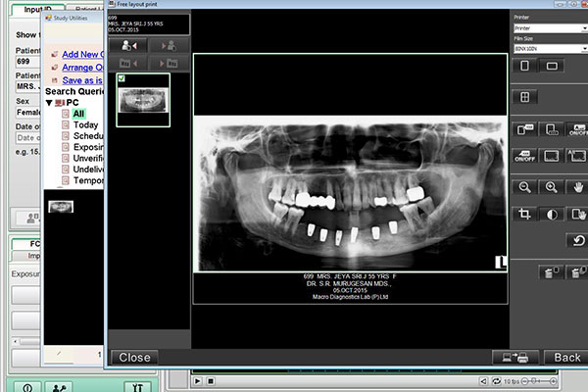Click the loop playback icon
588x392 pixels.
497,381
